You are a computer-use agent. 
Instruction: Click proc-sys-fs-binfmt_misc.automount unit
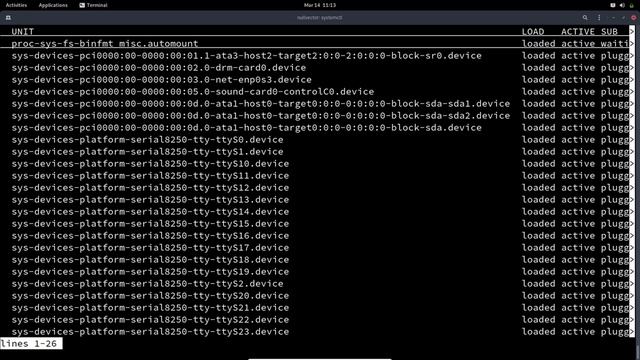105,44
